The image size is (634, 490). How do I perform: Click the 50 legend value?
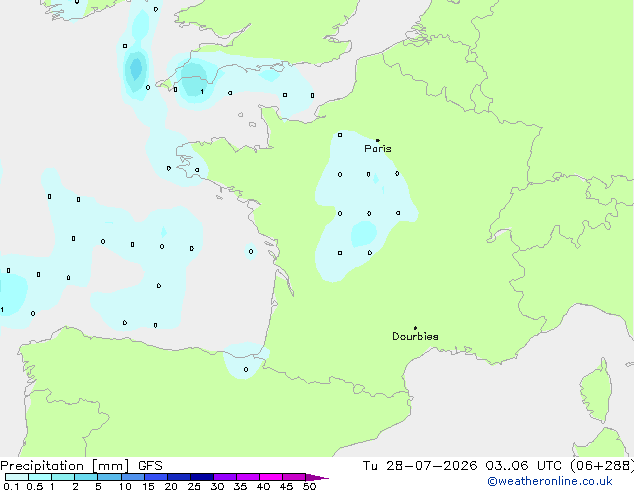click(x=309, y=486)
